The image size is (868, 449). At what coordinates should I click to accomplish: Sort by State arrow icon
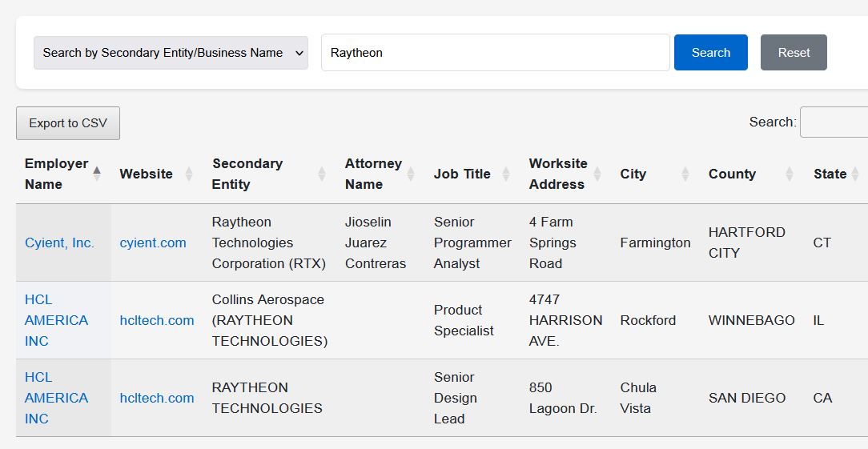(x=855, y=174)
